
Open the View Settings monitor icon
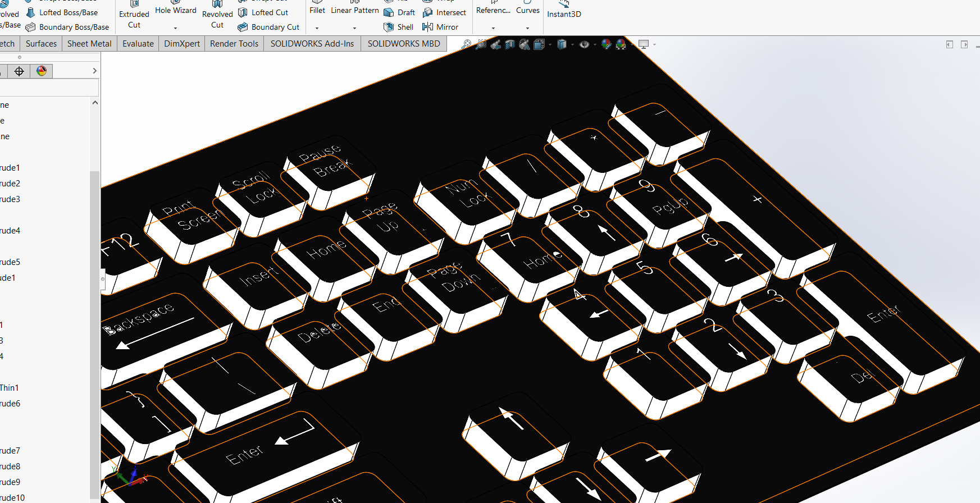click(644, 44)
